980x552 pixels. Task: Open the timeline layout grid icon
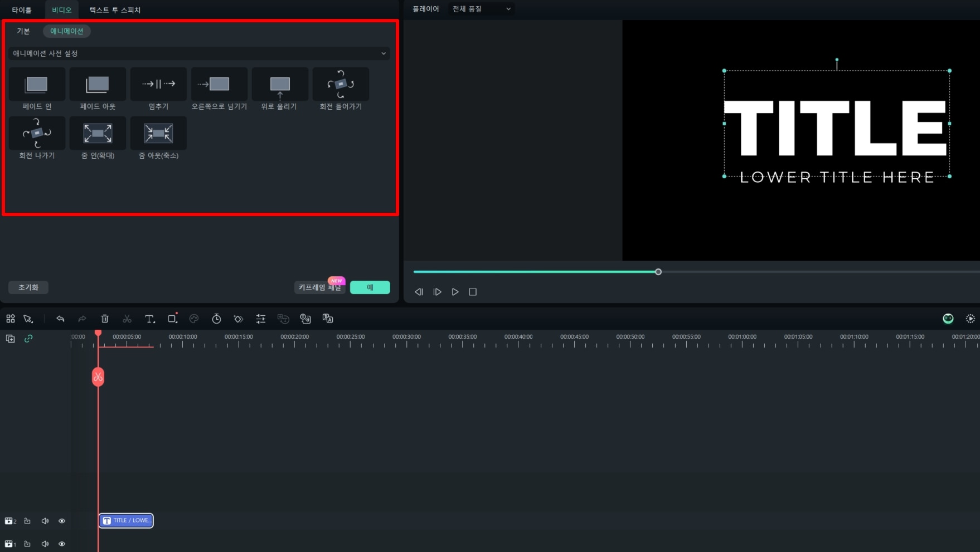[x=11, y=319]
